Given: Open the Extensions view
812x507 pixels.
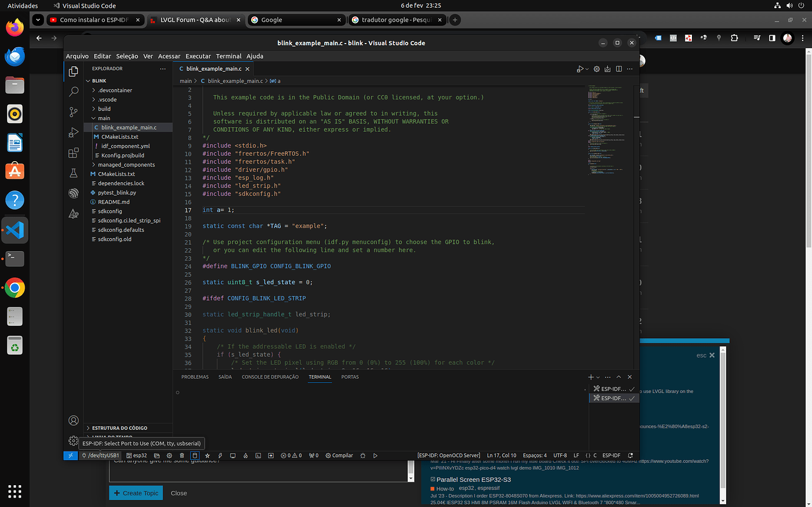Looking at the screenshot, I should (x=74, y=153).
